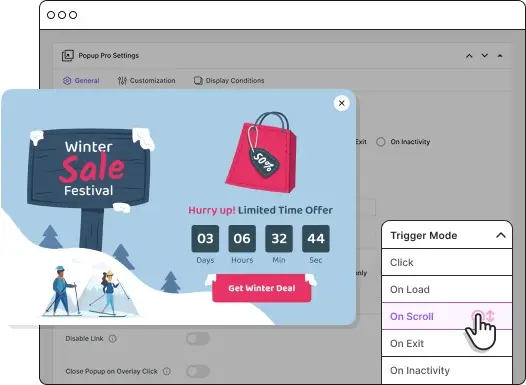
Task: Select the On Inactivity radio button
Action: (380, 142)
